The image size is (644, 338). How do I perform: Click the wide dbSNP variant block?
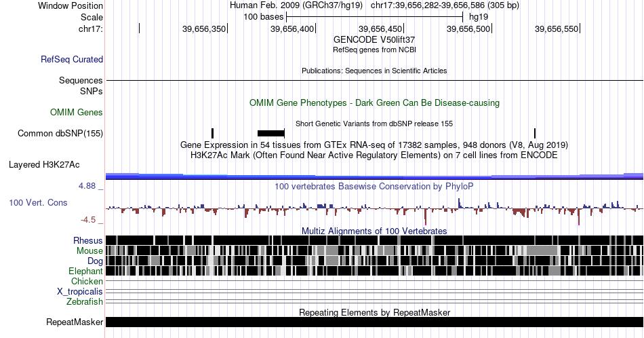pos(271,133)
